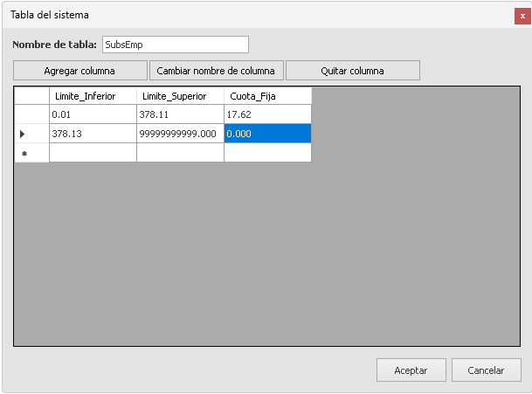This screenshot has width=532, height=394.
Task: Click the current row arrow indicator
Action: coord(23,134)
